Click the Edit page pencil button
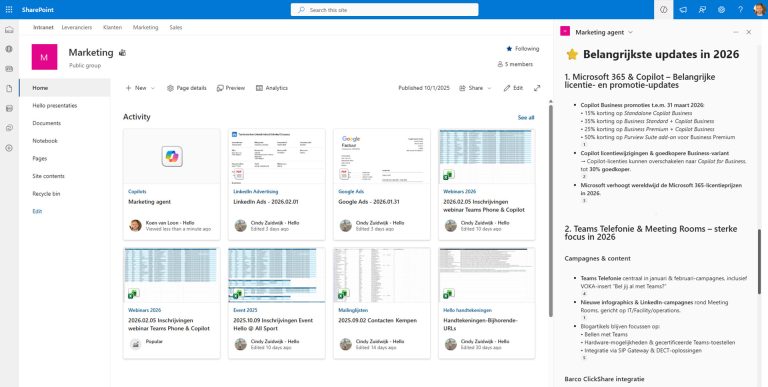The image size is (768, 387). [513, 88]
